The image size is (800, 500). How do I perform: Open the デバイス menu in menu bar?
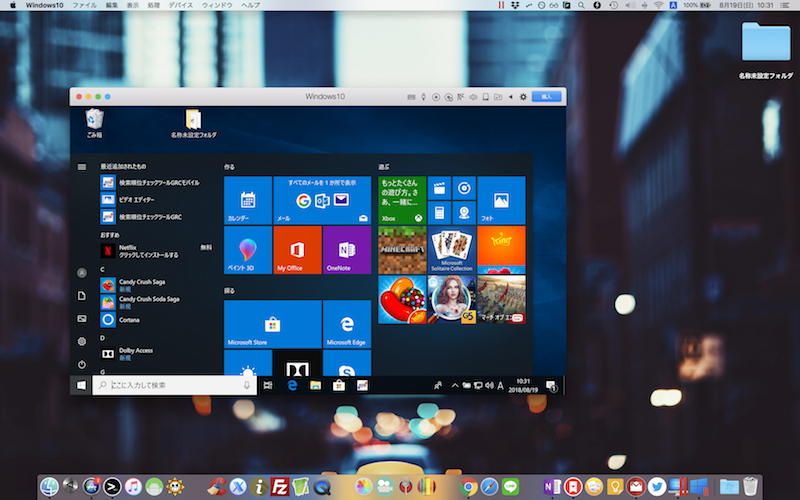coord(181,6)
